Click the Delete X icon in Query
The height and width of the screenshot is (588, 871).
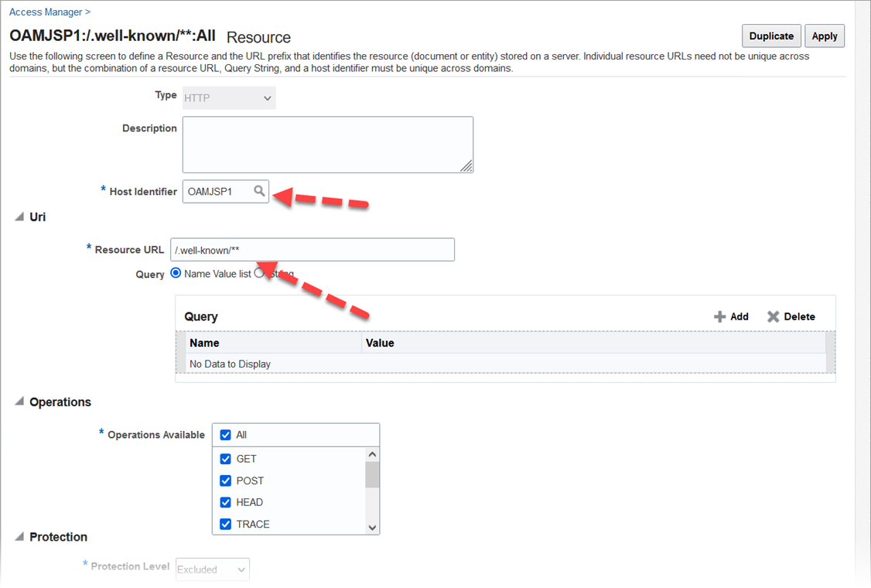773,316
